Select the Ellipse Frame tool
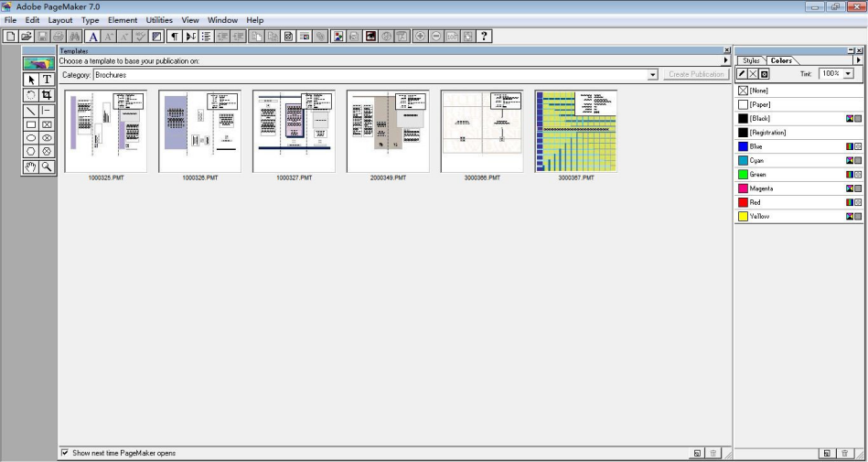 tap(47, 138)
